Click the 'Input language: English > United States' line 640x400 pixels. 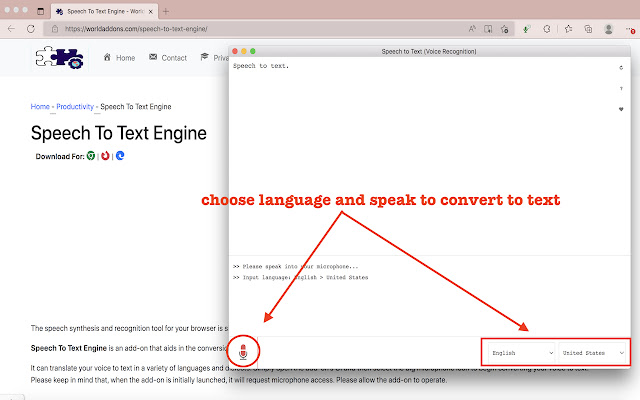pos(300,278)
